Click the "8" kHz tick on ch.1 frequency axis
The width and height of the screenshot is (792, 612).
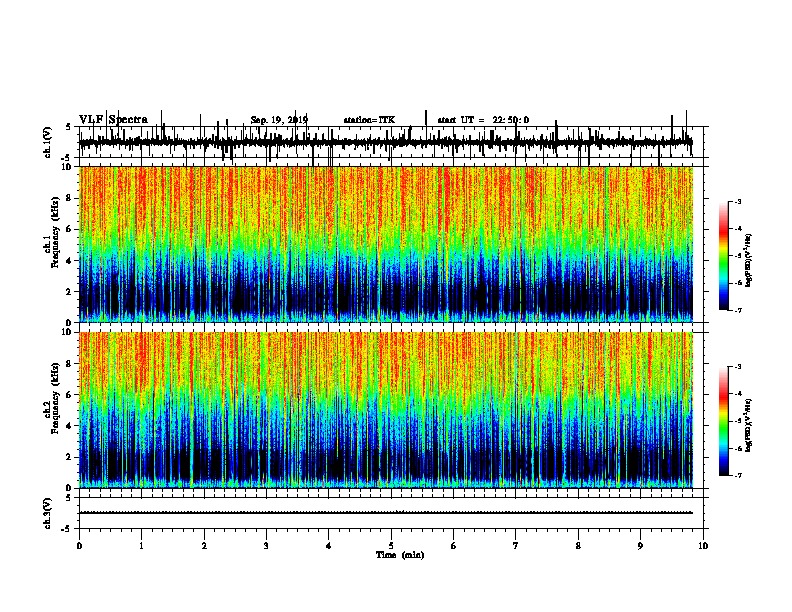point(70,198)
